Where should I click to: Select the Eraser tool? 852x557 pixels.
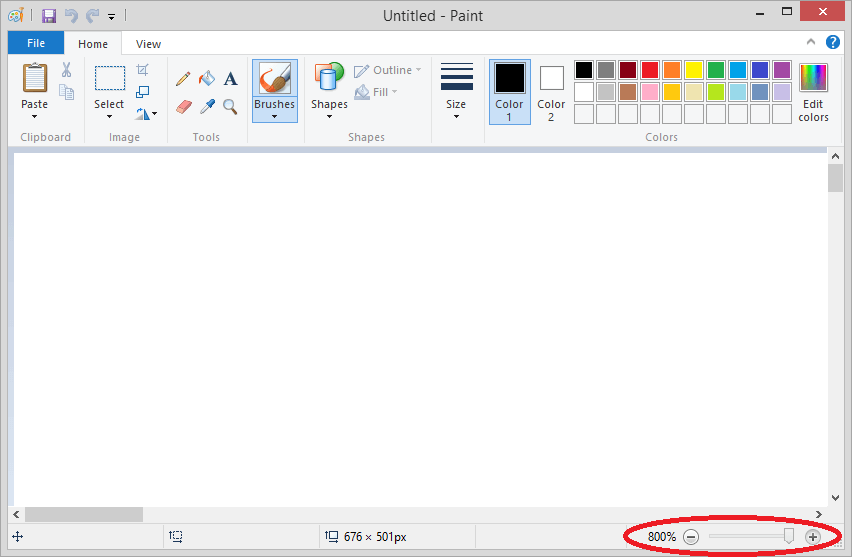(x=184, y=107)
